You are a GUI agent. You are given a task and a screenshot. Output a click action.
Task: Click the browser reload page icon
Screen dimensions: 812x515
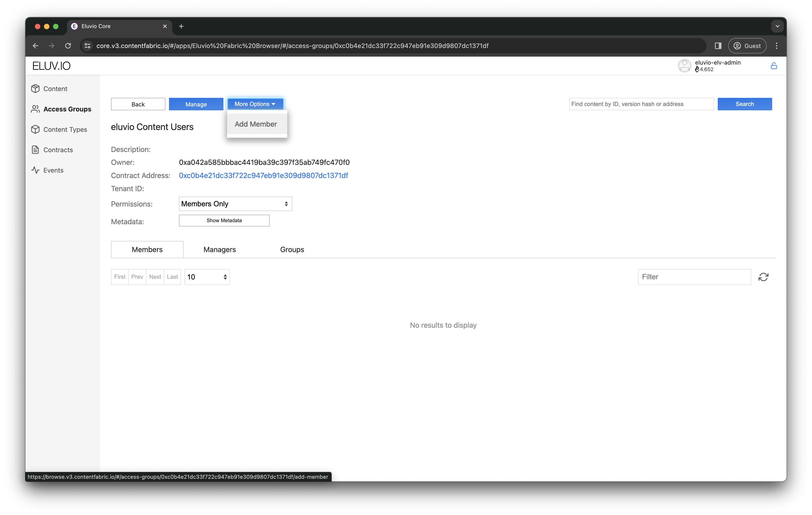[x=68, y=46]
